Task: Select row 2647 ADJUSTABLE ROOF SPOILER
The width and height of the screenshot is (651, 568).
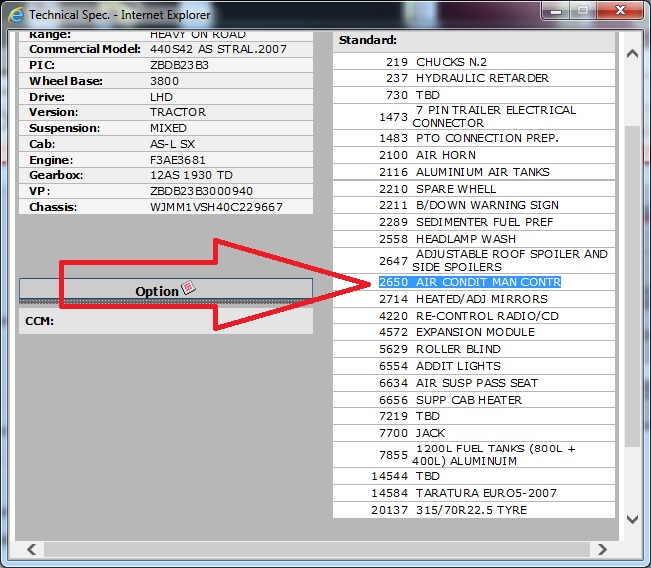Action: pyautogui.click(x=474, y=260)
